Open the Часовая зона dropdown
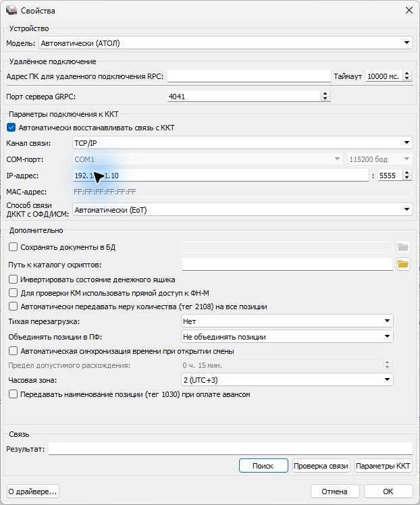Screen dimensions: 420x505 [287, 380]
